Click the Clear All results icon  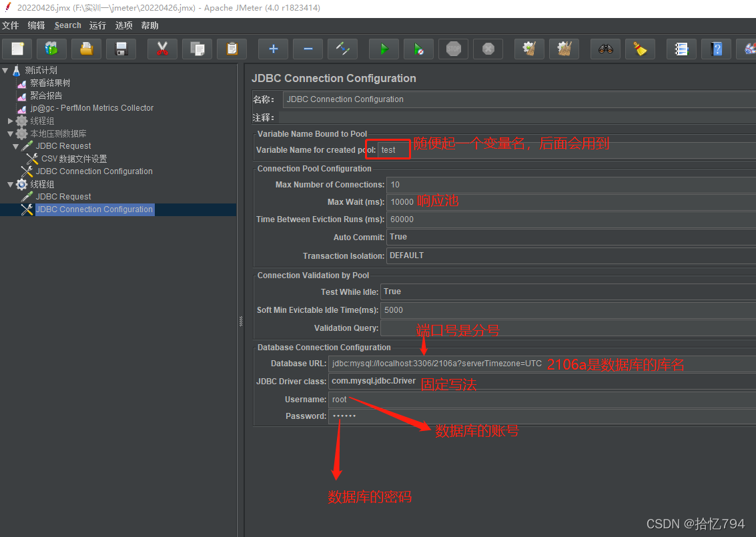(564, 49)
